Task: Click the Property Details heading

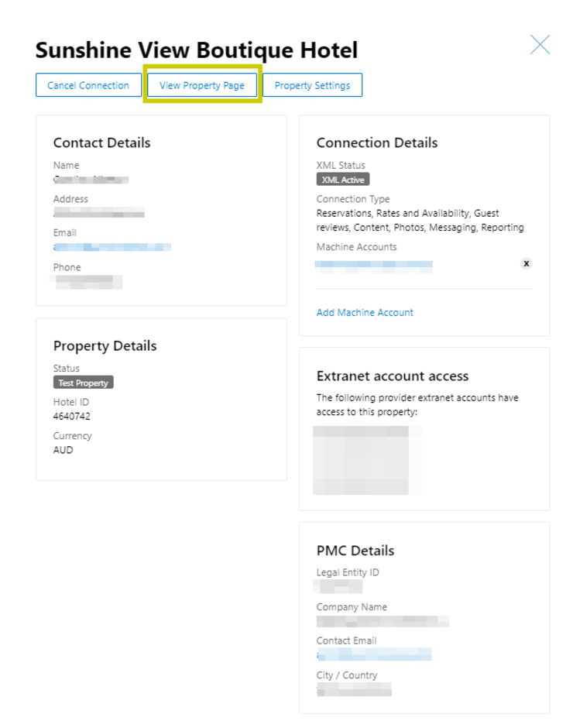Action: [105, 345]
